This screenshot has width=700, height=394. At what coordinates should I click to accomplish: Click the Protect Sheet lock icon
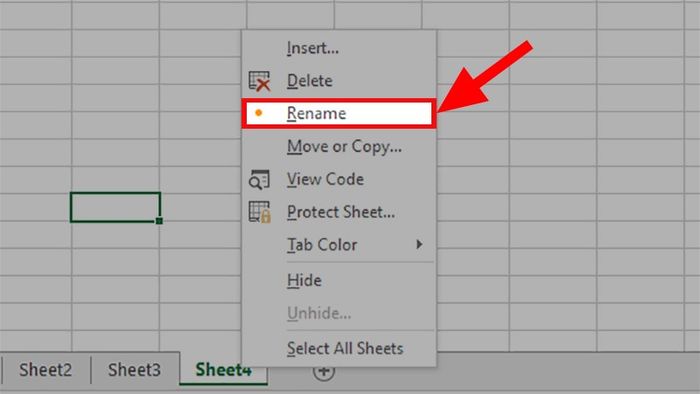[259, 212]
